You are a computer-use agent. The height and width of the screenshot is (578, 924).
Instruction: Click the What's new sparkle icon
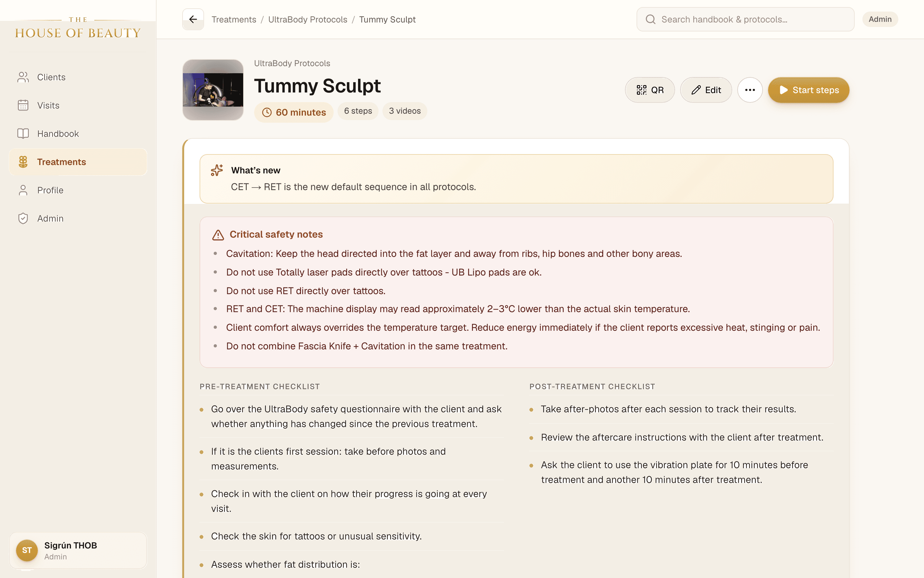217,170
